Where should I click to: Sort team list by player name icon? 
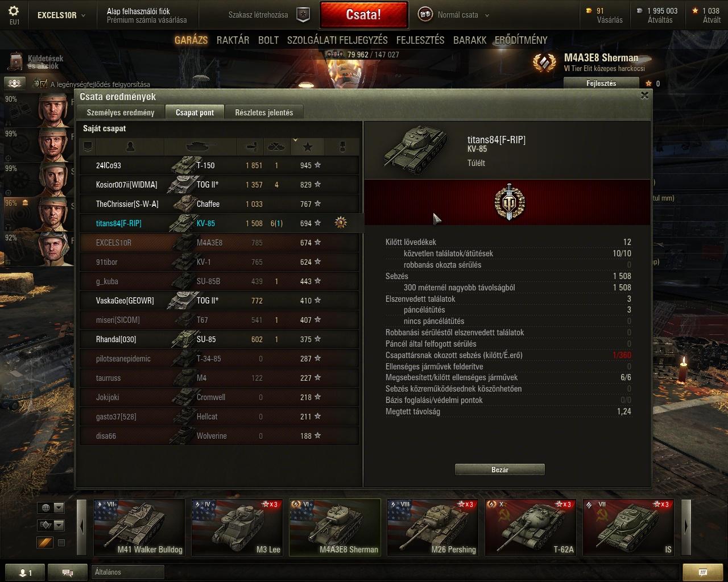tap(130, 147)
